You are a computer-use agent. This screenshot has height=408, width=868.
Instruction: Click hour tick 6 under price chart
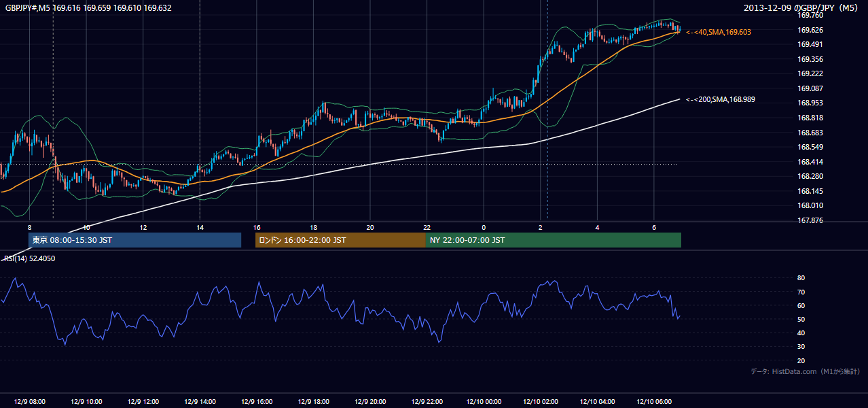654,227
